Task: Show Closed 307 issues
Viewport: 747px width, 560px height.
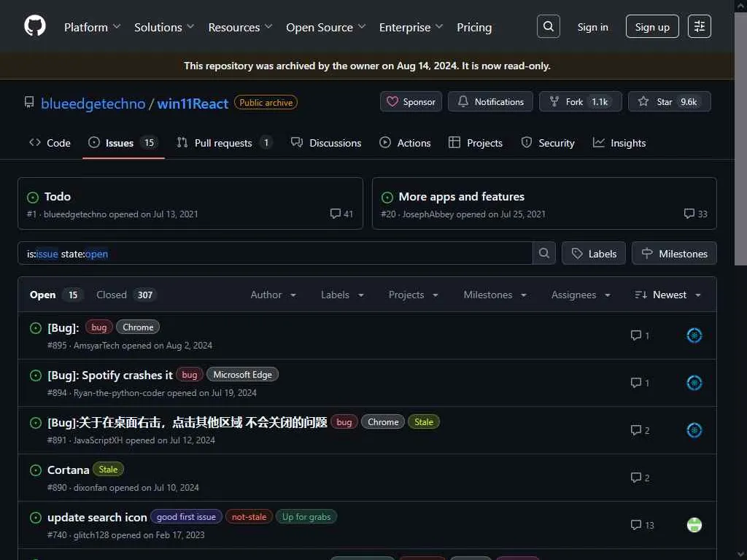Action: 126,295
